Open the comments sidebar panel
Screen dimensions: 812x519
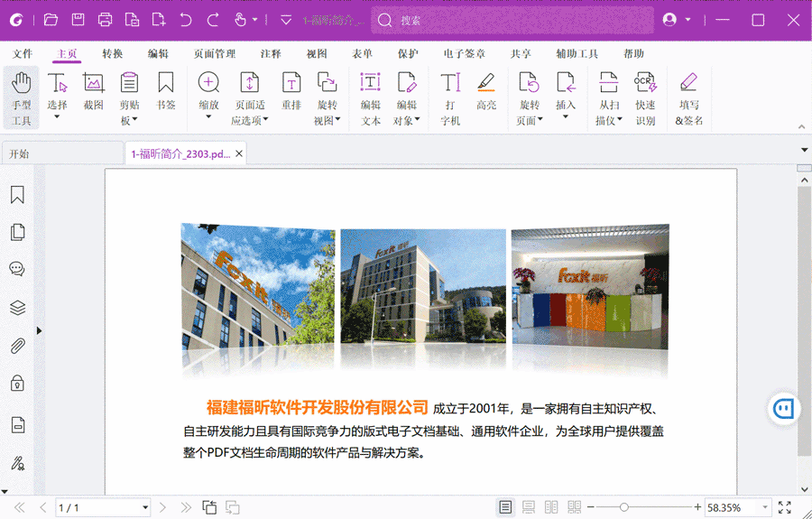coord(17,269)
